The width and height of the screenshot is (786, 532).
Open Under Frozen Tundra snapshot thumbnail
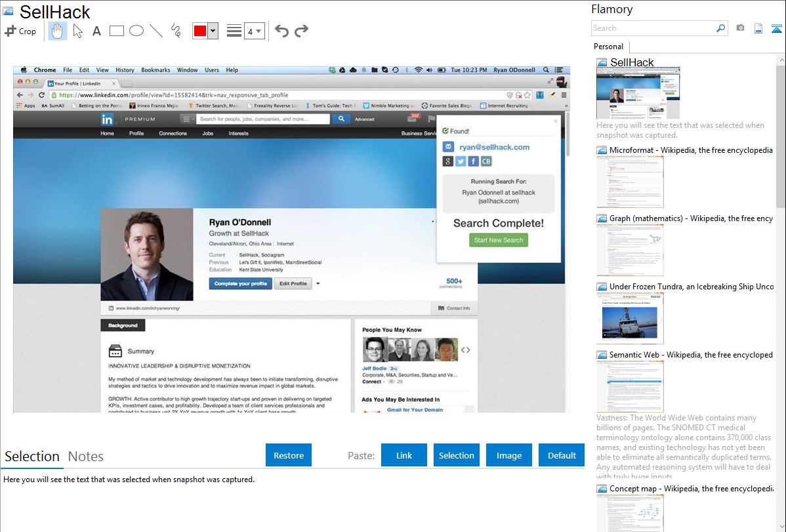[630, 318]
